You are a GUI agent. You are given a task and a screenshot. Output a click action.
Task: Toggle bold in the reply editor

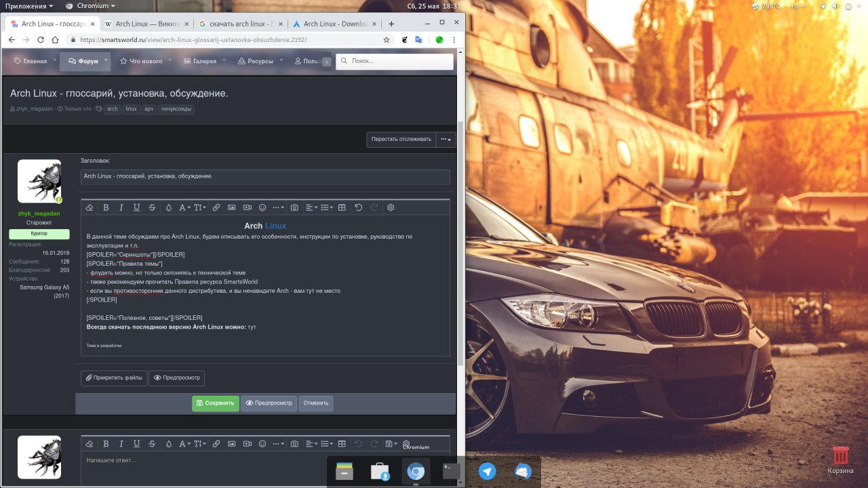tap(106, 444)
